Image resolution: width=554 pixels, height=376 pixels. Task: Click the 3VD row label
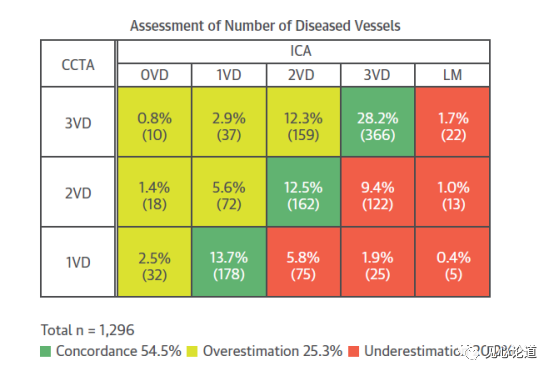coord(78,122)
